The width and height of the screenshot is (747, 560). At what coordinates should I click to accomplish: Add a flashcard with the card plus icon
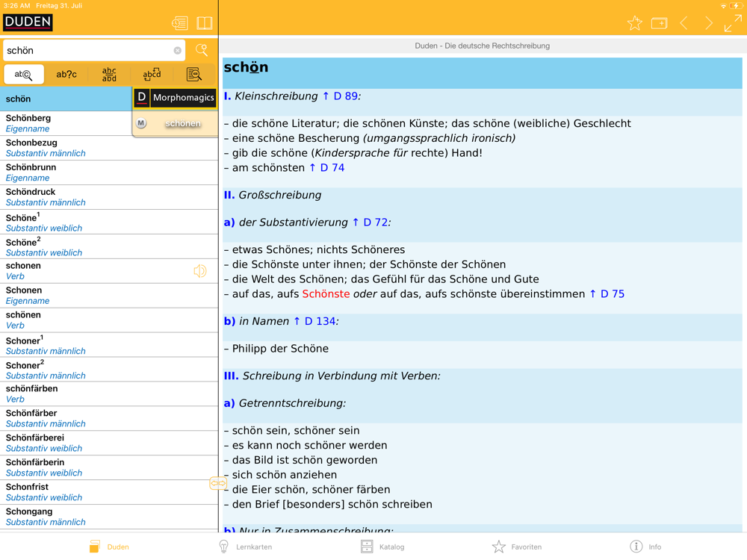pyautogui.click(x=660, y=23)
